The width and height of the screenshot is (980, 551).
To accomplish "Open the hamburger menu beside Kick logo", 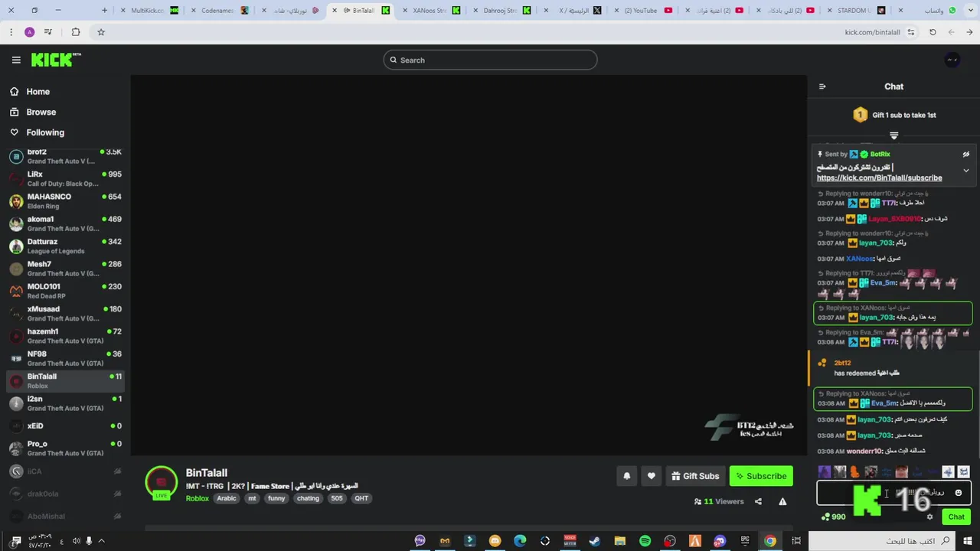I will pyautogui.click(x=16, y=60).
